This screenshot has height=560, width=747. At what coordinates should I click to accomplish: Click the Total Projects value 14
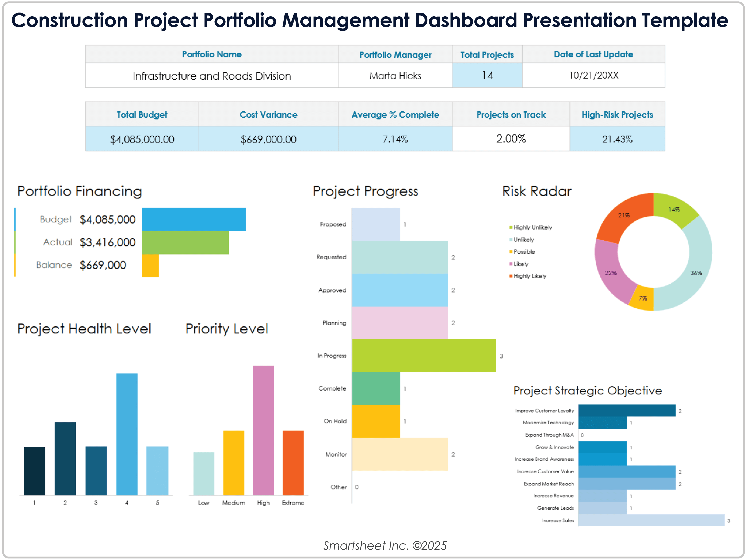(x=487, y=75)
